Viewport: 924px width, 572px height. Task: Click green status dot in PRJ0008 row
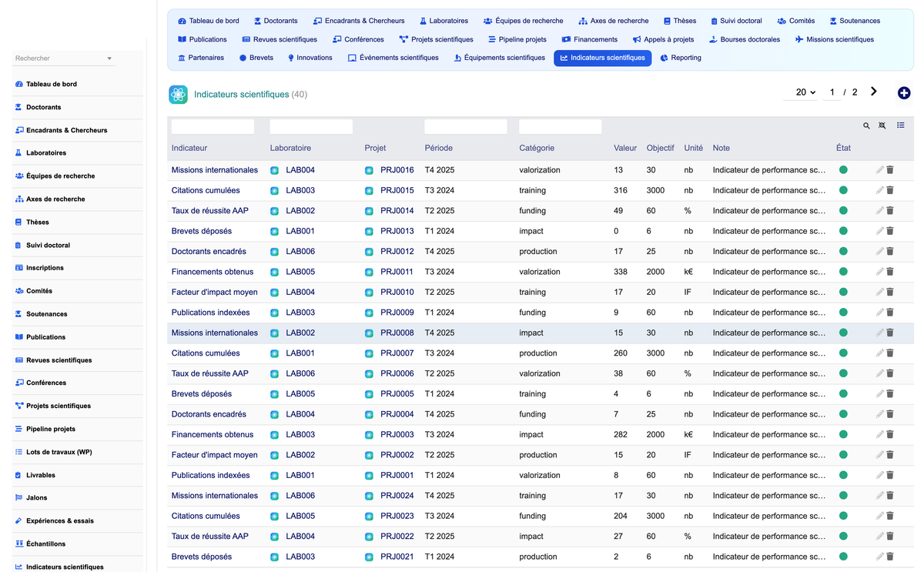(x=843, y=333)
